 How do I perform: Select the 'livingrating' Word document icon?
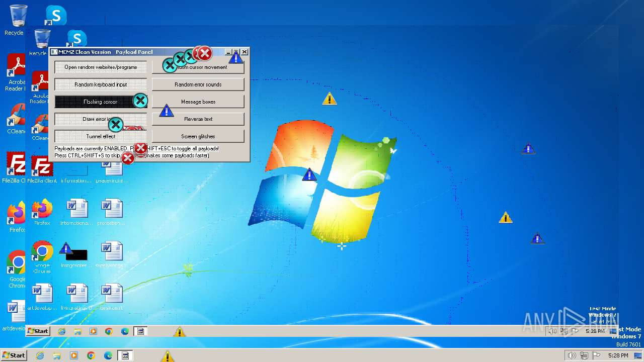(77, 297)
